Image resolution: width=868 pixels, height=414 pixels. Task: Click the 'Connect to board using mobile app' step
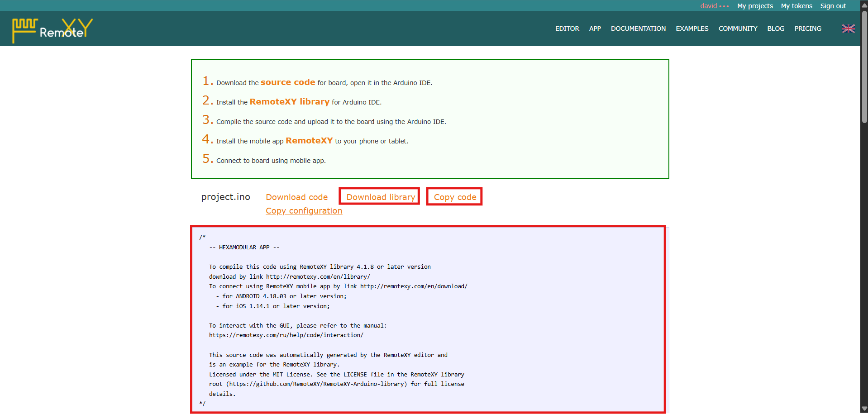pos(271,161)
